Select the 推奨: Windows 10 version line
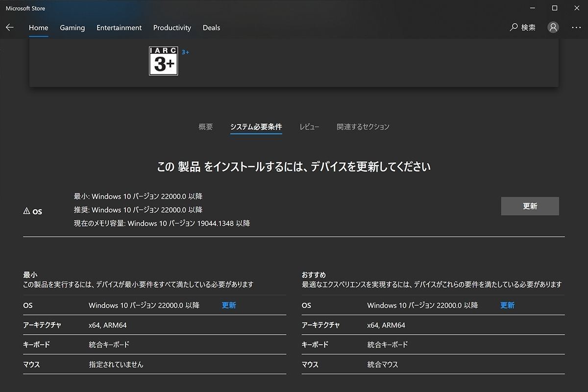The image size is (588, 392). coord(138,210)
